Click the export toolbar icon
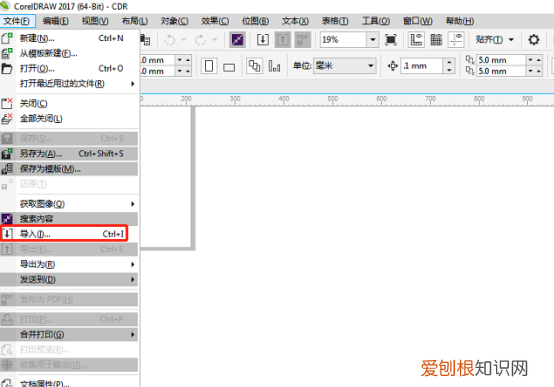Image resolution: width=554 pixels, height=387 pixels. pyautogui.click(x=283, y=40)
